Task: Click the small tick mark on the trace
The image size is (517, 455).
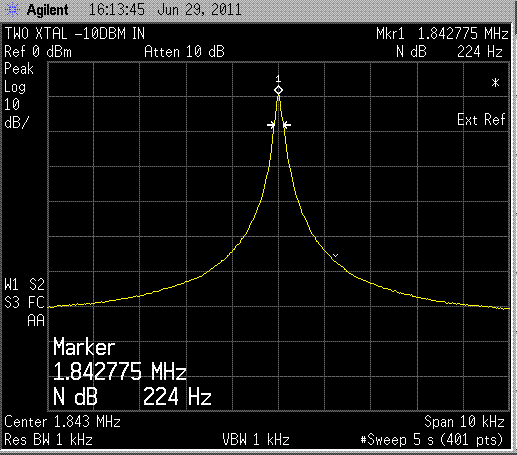Action: (x=336, y=256)
